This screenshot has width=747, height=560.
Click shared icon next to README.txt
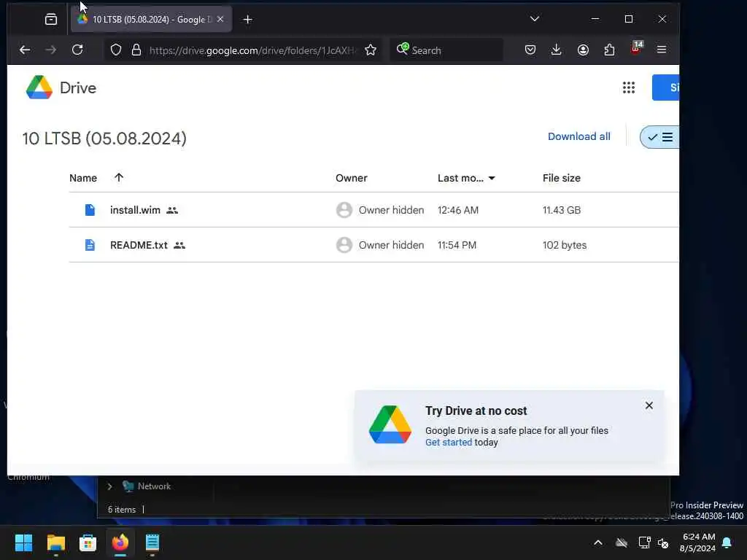point(179,245)
